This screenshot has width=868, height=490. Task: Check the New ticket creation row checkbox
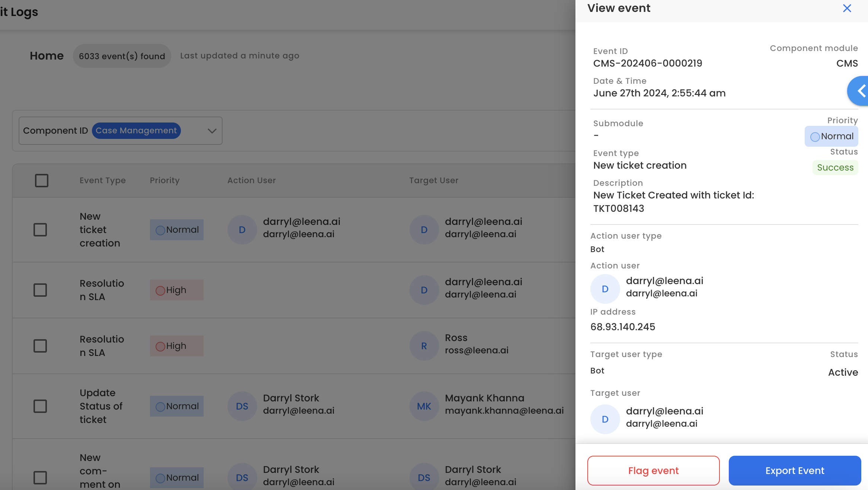40,230
